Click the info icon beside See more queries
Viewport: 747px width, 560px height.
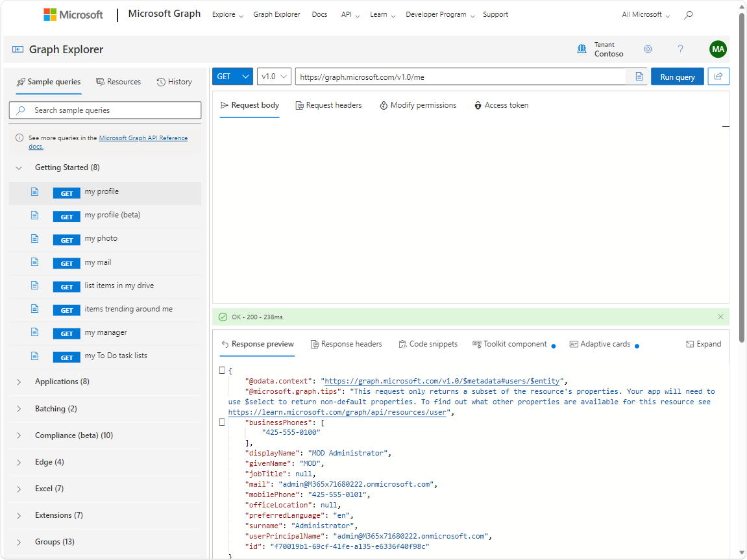(19, 138)
